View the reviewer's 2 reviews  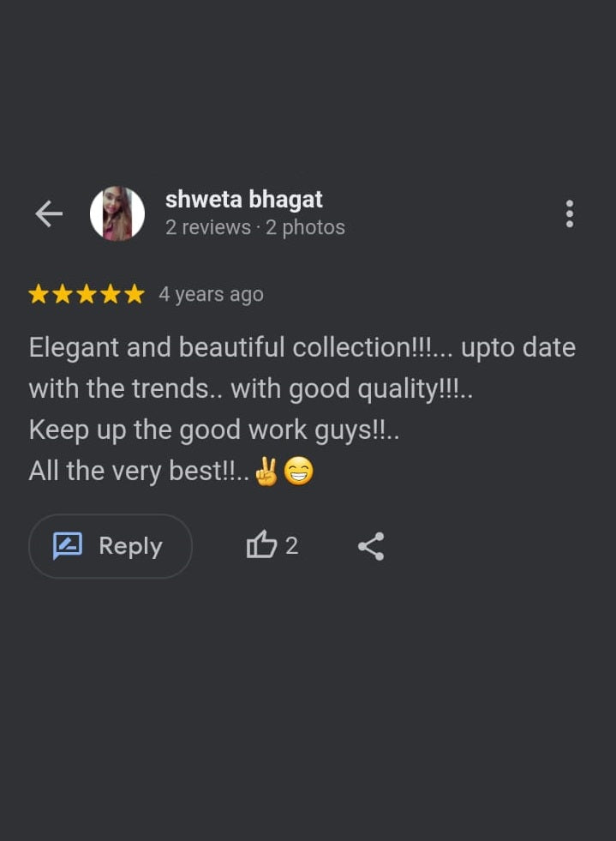[x=208, y=227]
